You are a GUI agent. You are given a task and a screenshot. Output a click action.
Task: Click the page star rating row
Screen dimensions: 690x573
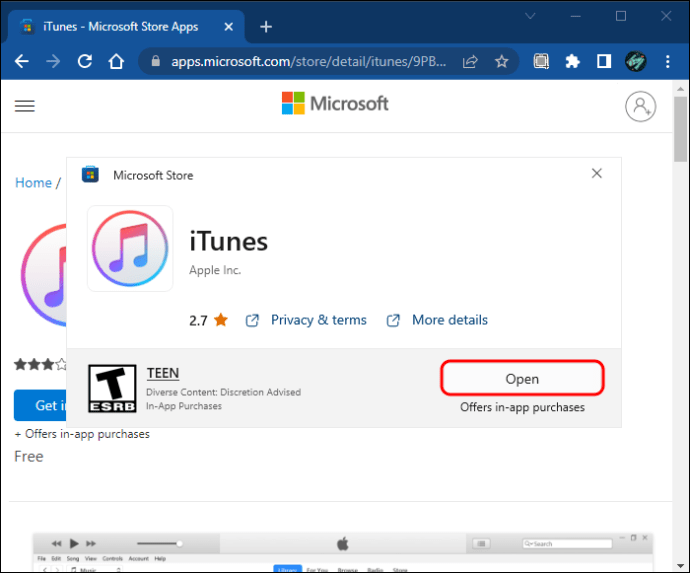point(40,364)
